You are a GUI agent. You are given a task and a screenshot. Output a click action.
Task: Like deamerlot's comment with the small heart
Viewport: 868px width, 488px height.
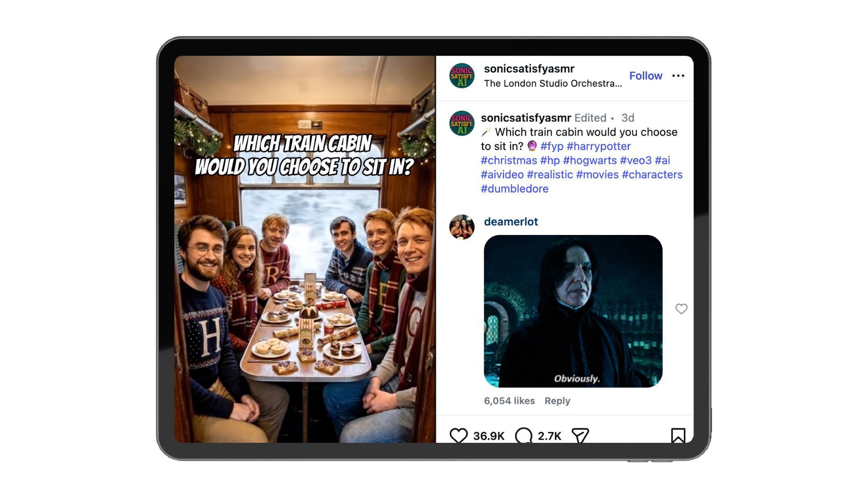click(x=681, y=309)
